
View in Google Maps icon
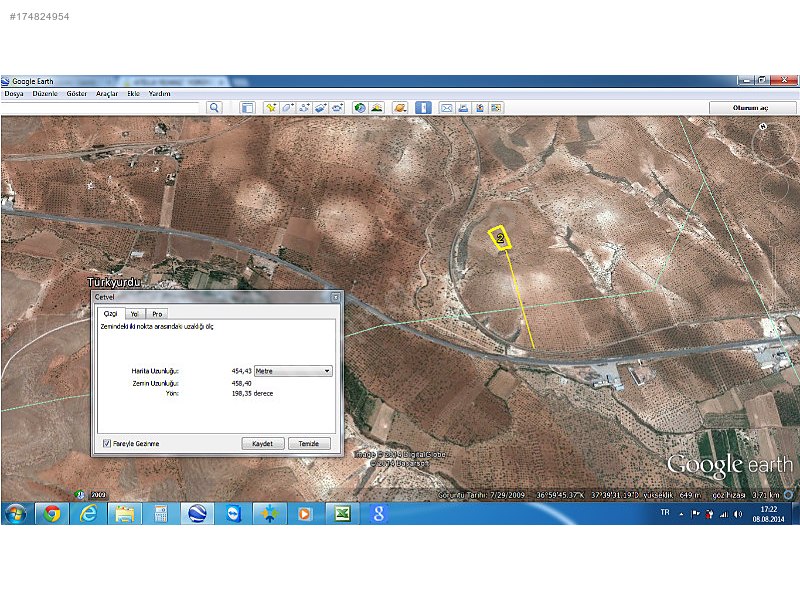pos(496,108)
